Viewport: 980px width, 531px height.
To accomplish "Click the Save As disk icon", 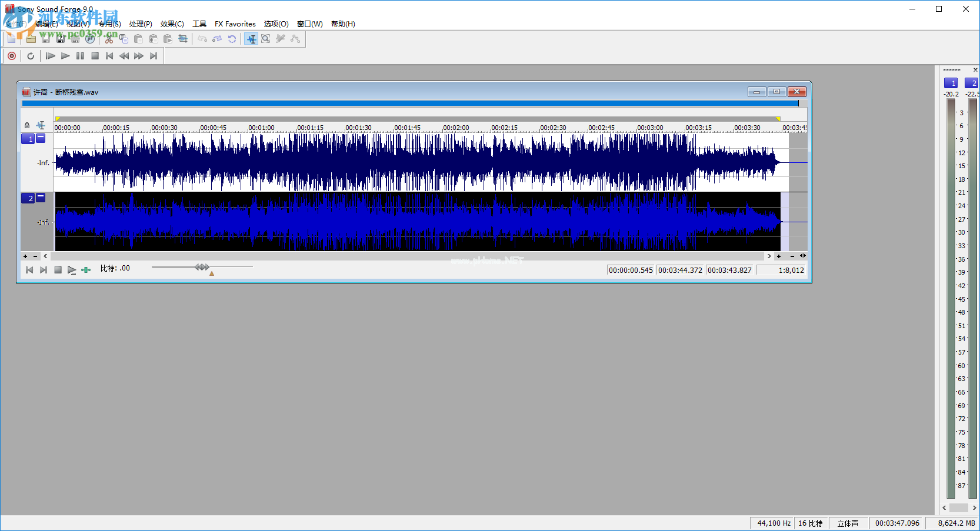I will (x=61, y=39).
